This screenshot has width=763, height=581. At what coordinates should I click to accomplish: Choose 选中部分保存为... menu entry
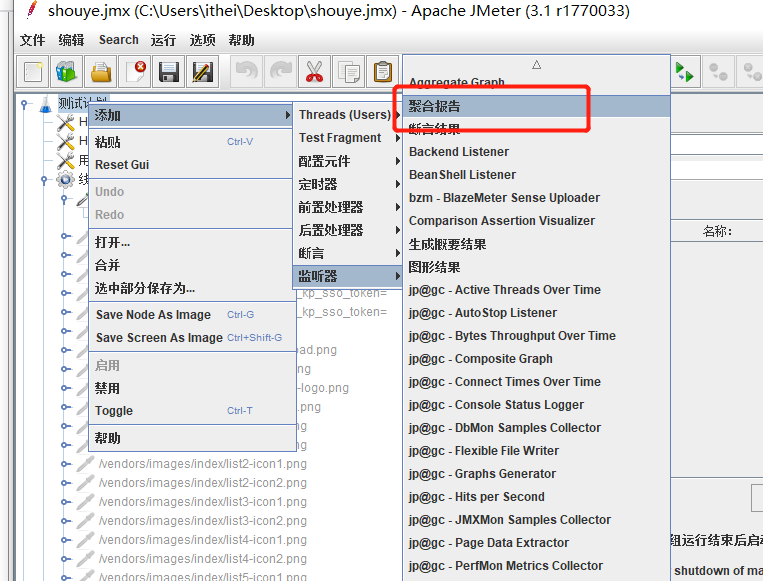(x=192, y=288)
